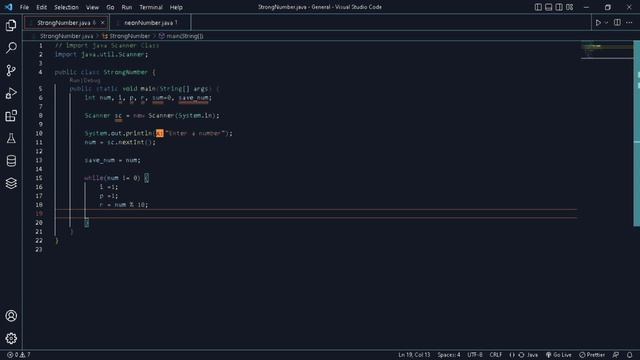Toggle secondary side bar layout icon
The height and width of the screenshot is (360, 640).
point(559,7)
